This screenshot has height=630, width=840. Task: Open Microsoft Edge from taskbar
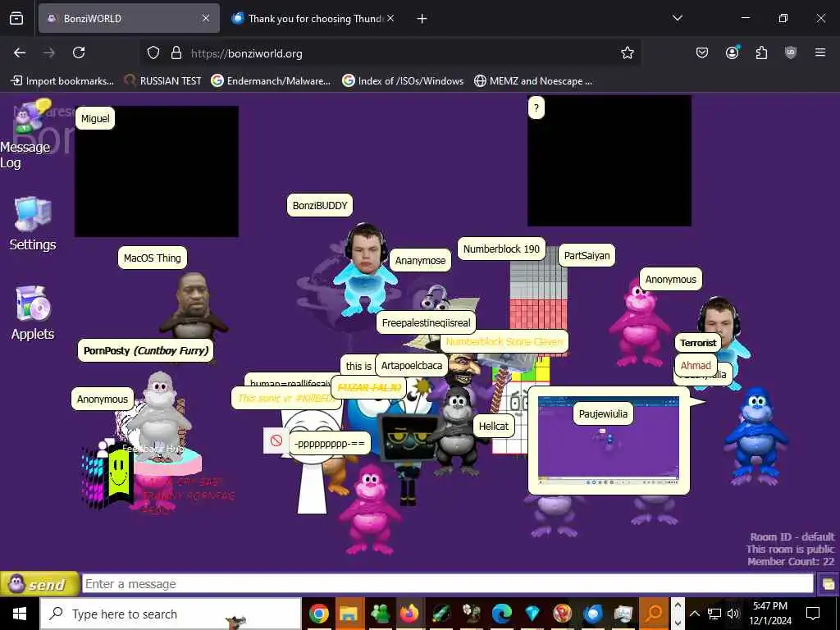coord(502,614)
